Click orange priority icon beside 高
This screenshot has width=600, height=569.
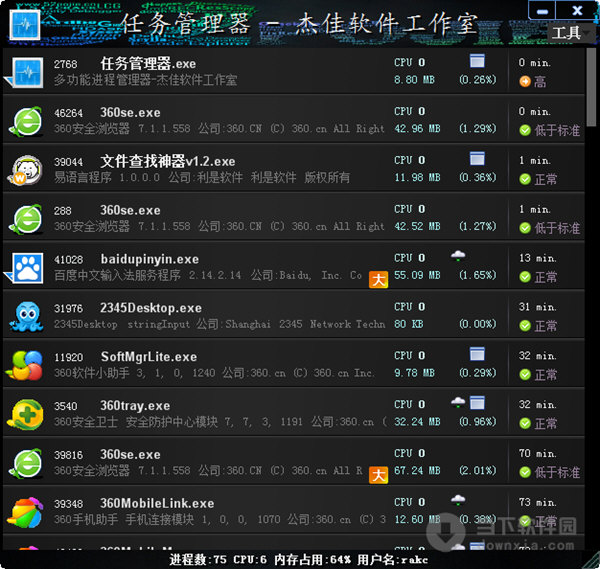[525, 81]
